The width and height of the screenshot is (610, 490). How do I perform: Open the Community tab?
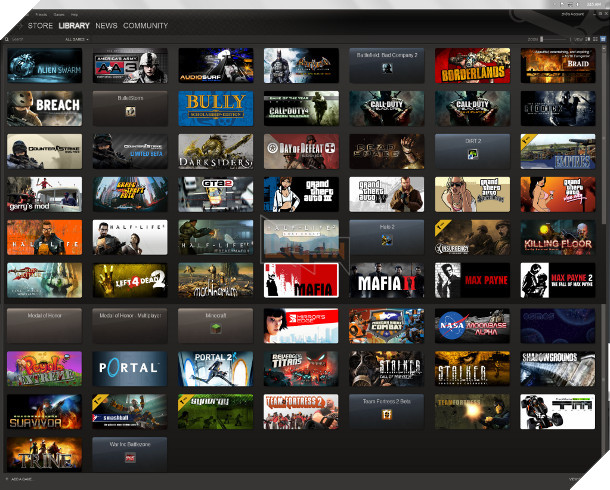[x=145, y=25]
